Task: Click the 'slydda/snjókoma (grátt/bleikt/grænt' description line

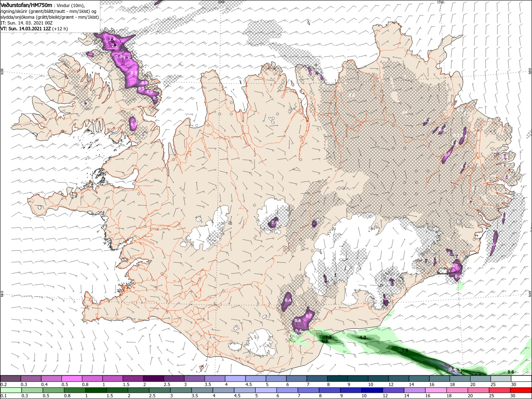Action: 49,17
